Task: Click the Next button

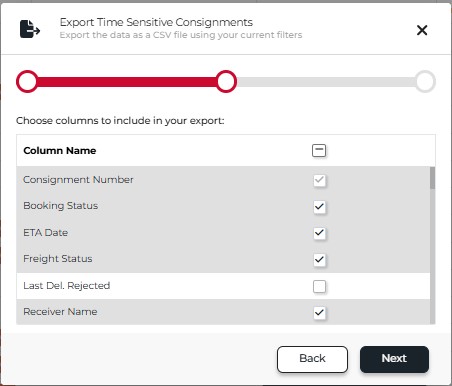Action: (x=394, y=359)
